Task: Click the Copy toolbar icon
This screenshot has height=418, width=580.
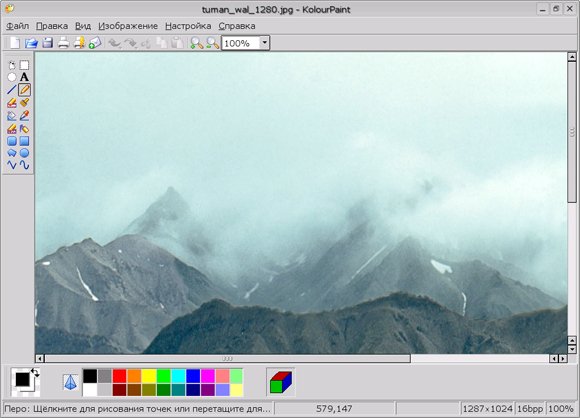Action: 162,43
